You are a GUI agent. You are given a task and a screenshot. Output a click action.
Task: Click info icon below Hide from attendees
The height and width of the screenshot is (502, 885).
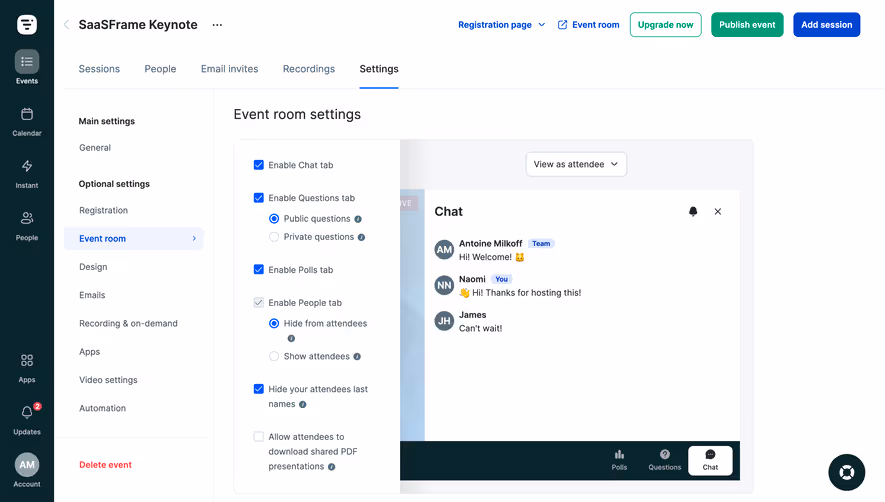(x=291, y=338)
